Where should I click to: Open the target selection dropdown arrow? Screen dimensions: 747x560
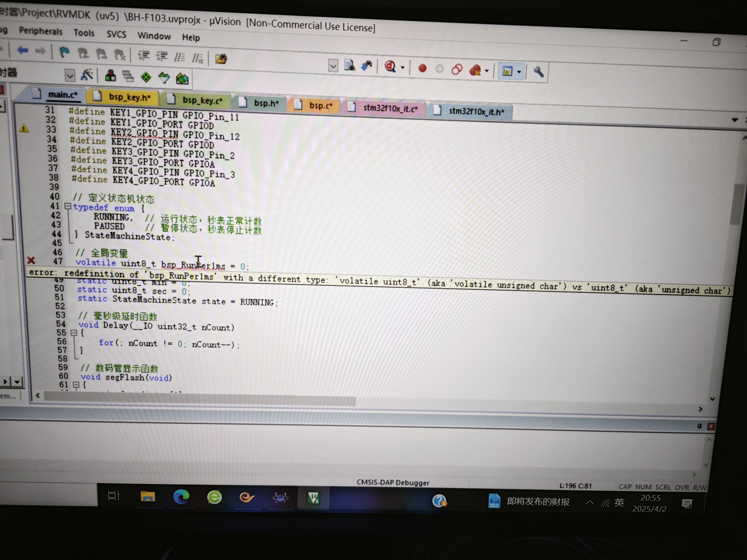[70, 75]
